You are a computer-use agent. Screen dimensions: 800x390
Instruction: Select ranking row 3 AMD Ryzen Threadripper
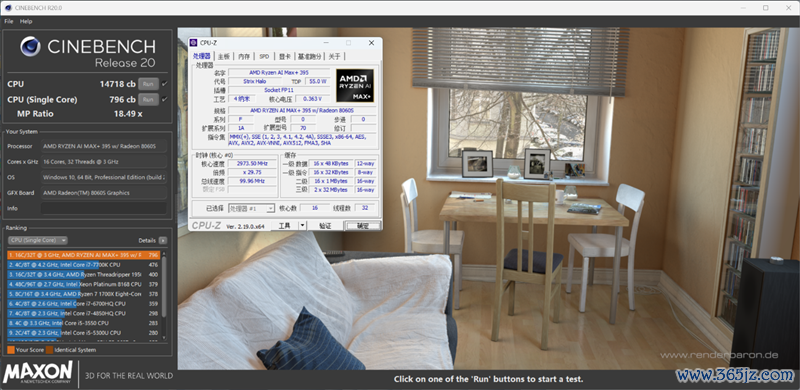click(x=84, y=274)
